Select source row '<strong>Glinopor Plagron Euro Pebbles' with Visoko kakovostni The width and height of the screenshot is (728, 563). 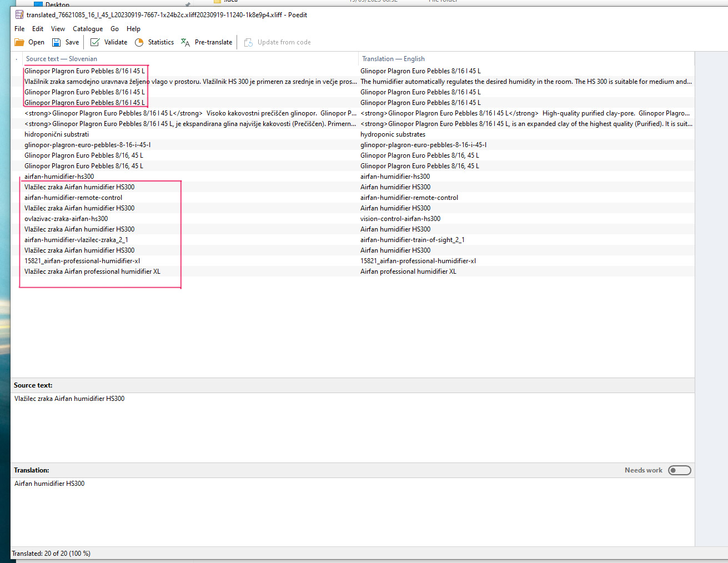point(190,113)
